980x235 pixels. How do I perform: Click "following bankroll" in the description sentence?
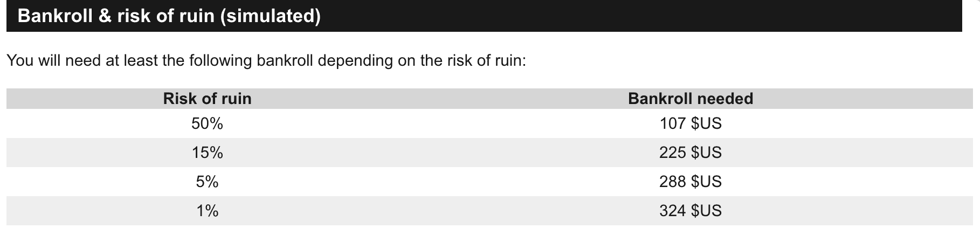[251, 60]
